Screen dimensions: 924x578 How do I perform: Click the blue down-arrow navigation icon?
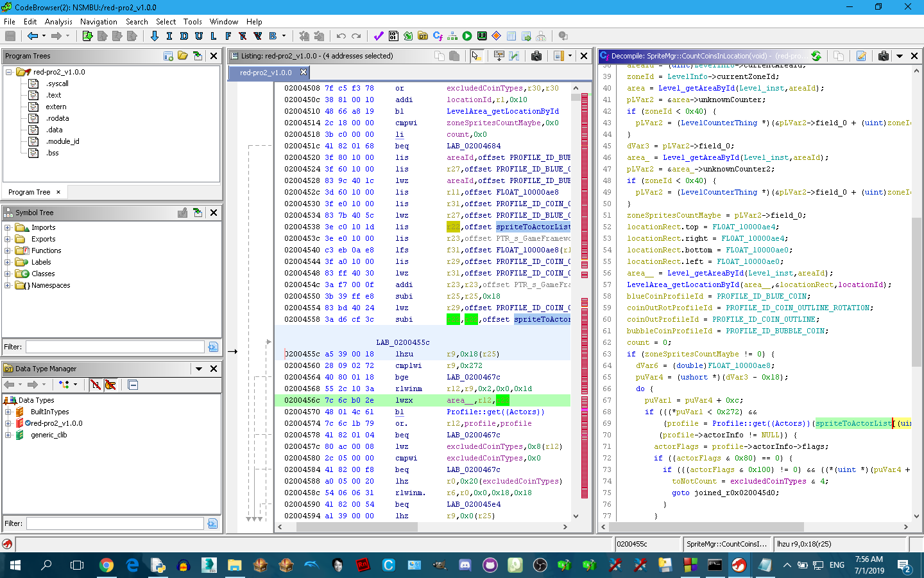(154, 36)
